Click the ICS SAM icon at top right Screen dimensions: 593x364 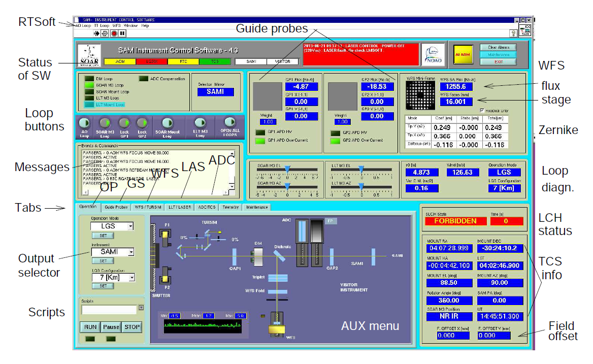[x=525, y=30]
